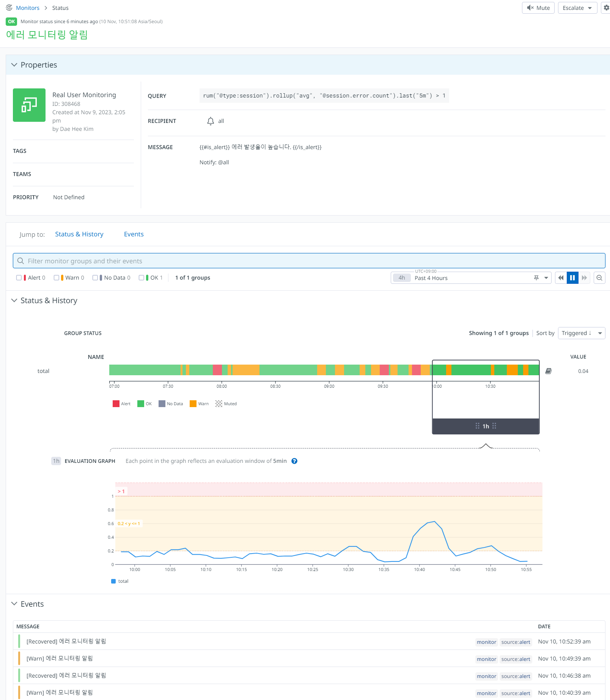Click the OK legend green swatch
Image resolution: width=610 pixels, height=700 pixels.
(x=141, y=404)
